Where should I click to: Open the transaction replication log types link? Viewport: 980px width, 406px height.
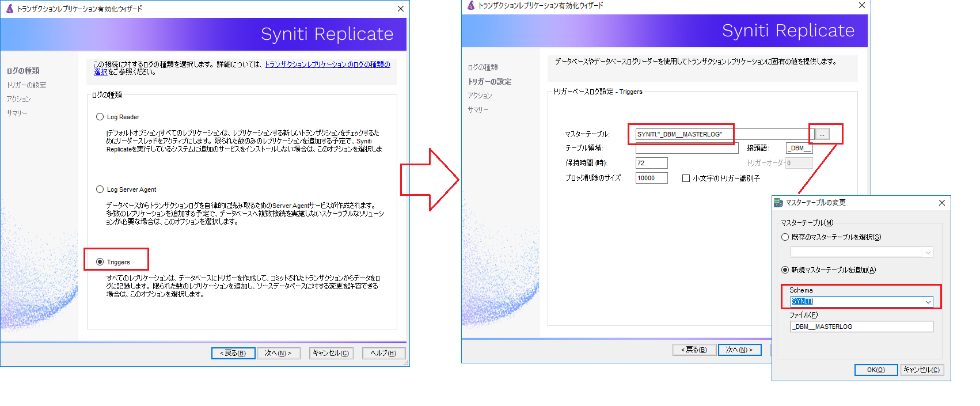328,64
